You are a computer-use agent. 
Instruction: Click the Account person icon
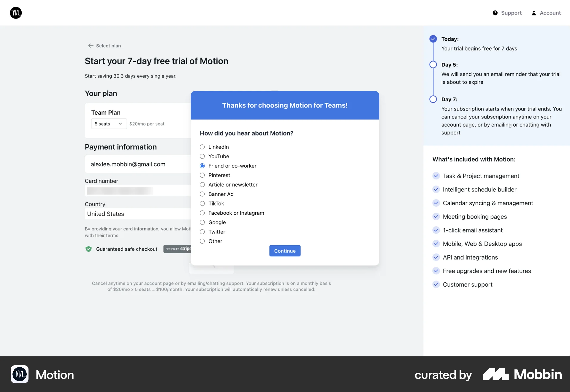tap(533, 13)
